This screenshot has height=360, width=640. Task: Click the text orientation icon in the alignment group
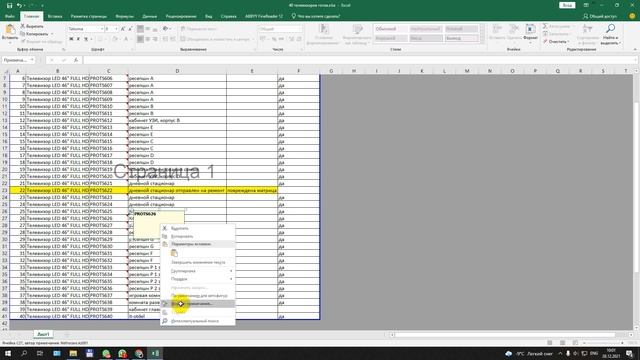(166, 29)
